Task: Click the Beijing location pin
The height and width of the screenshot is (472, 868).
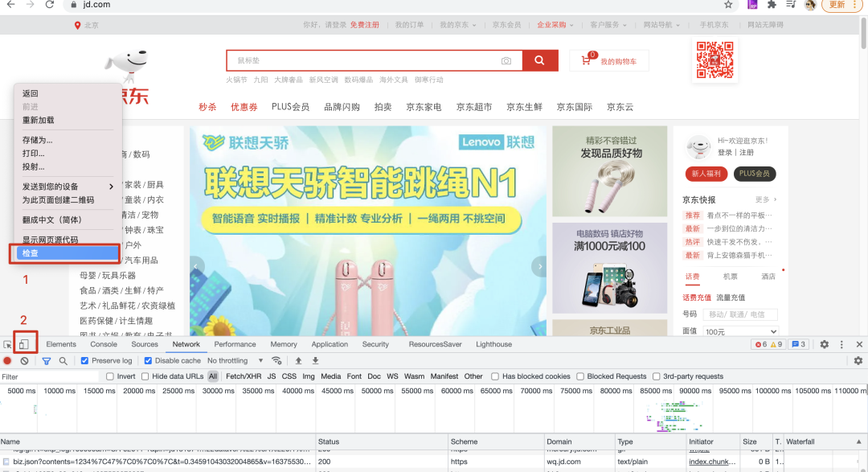Action: (77, 26)
